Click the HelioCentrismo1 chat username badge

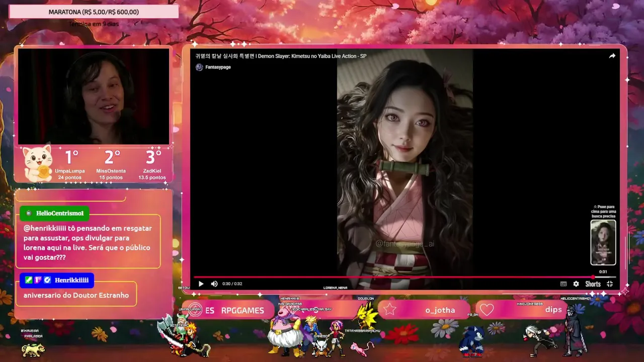tap(55, 213)
